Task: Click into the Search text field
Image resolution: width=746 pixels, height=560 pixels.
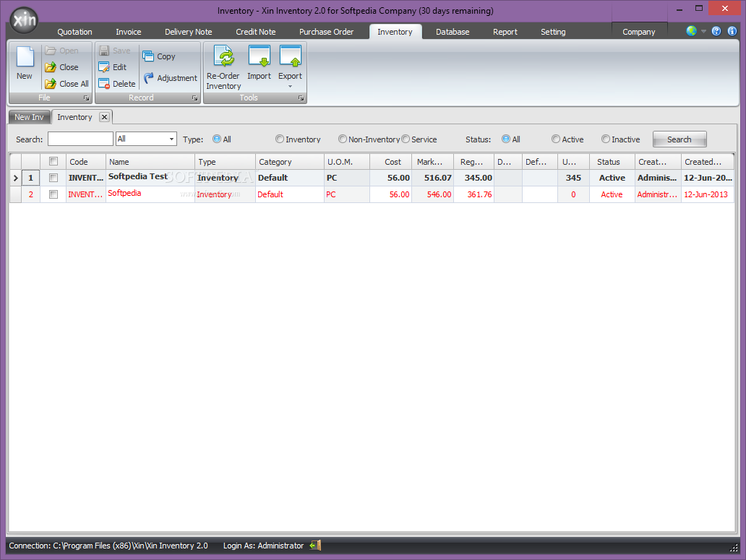Action: tap(80, 139)
